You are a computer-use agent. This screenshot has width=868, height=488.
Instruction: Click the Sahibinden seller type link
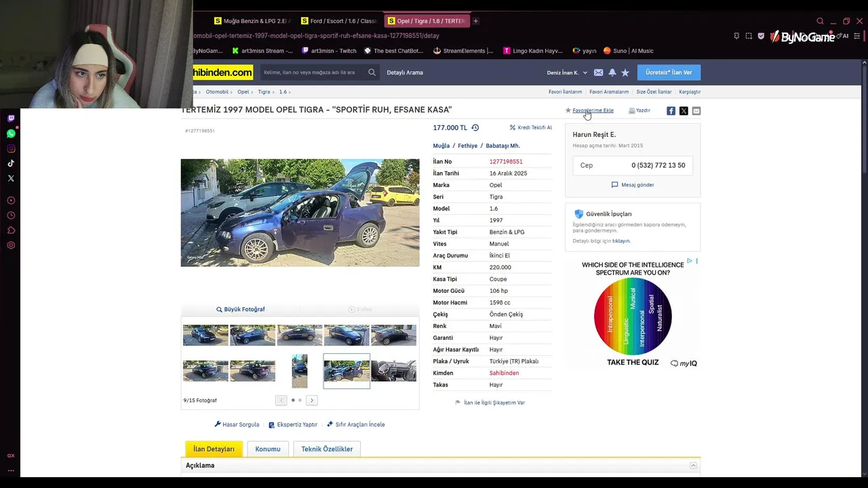click(x=504, y=373)
